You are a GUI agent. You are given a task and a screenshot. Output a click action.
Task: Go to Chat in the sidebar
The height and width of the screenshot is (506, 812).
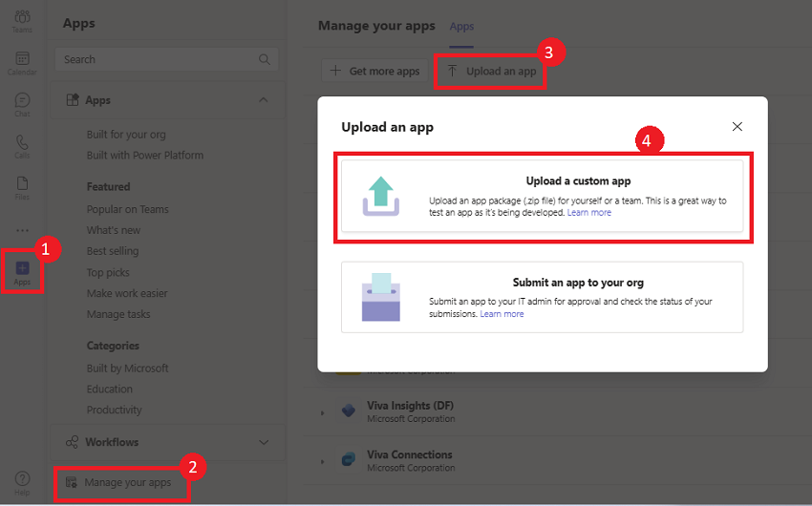(x=22, y=104)
